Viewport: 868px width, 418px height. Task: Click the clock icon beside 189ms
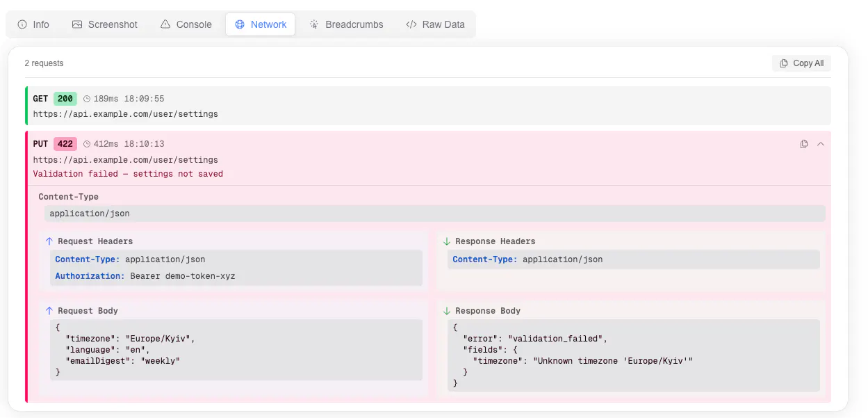coord(87,99)
